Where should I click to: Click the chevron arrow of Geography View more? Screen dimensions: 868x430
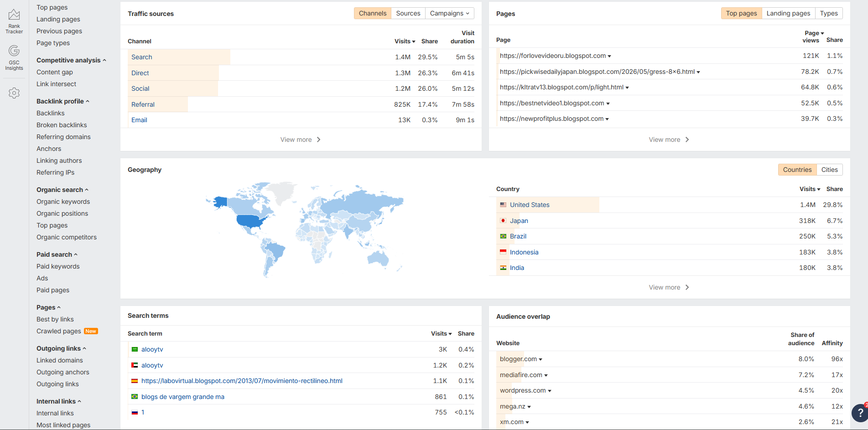[687, 287]
